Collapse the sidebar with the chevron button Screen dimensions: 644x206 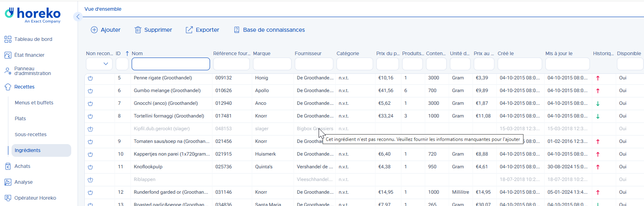78,17
